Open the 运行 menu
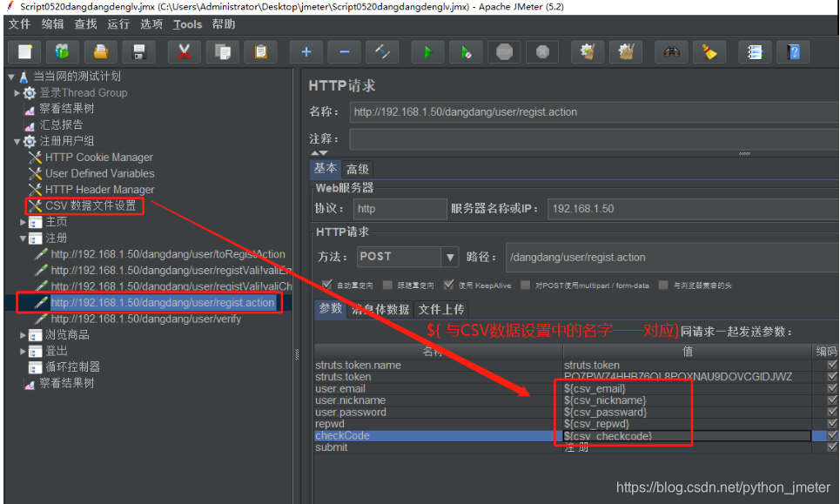Viewport: 840px width, 504px height. [118, 24]
